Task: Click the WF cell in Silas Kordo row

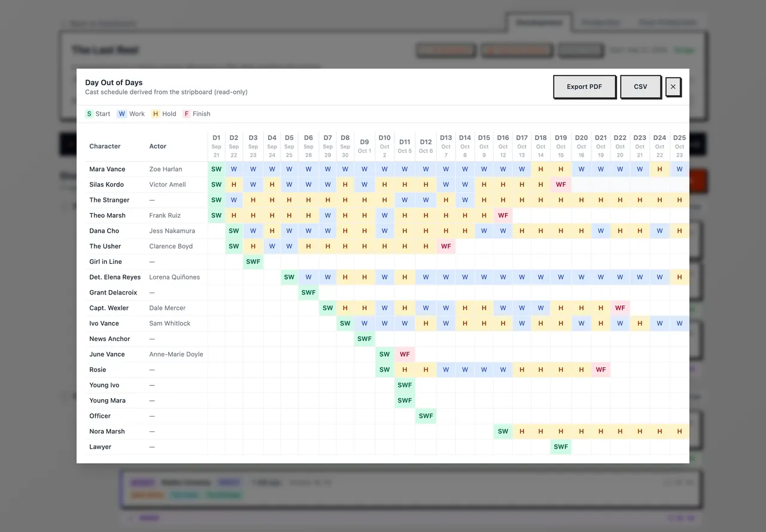Action: [x=561, y=185]
